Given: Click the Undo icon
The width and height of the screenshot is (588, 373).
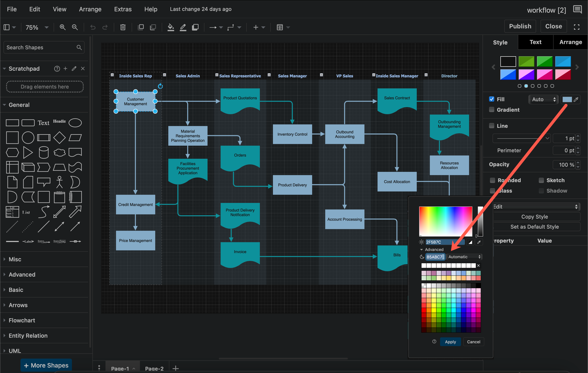Looking at the screenshot, I should pos(93,27).
